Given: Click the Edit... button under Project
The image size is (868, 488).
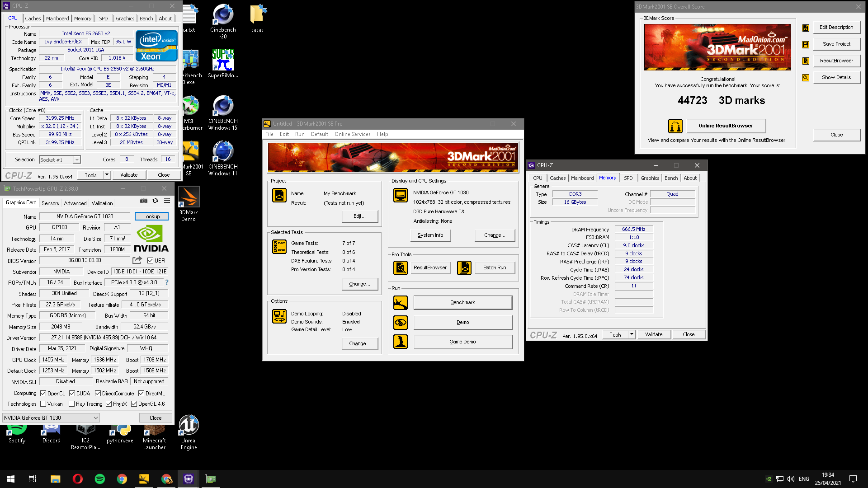Looking at the screenshot, I should (359, 216).
